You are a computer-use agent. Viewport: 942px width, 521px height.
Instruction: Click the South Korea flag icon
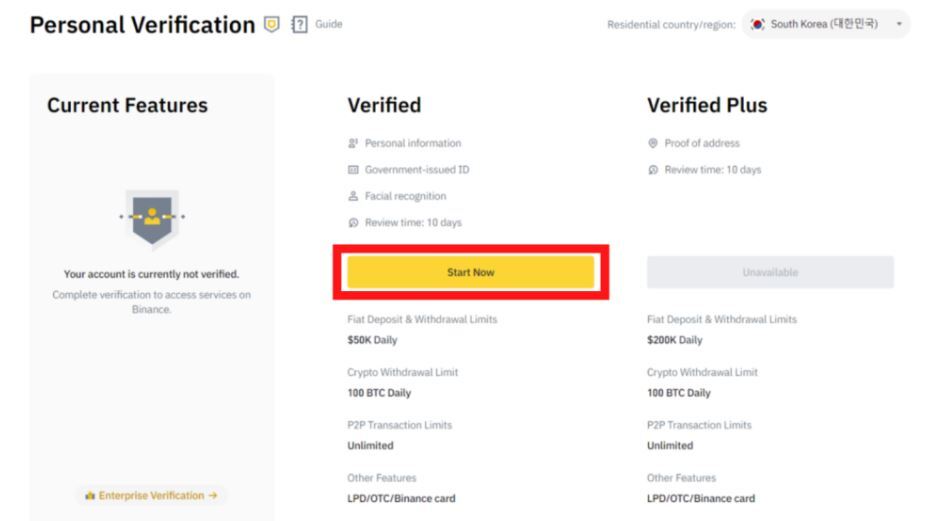click(758, 24)
